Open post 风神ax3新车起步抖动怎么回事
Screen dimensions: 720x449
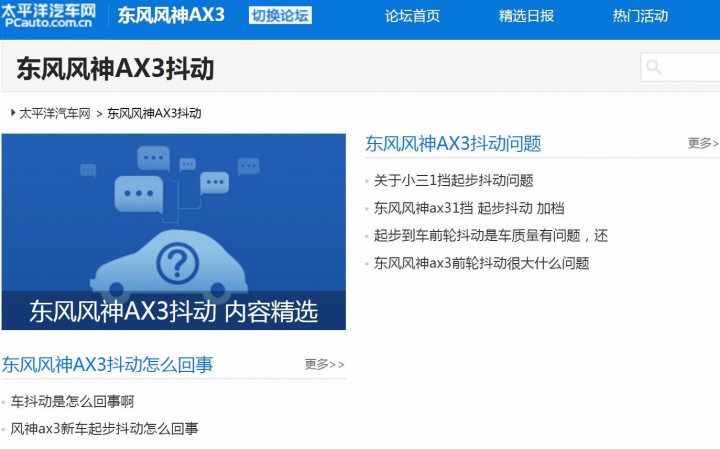click(x=104, y=429)
